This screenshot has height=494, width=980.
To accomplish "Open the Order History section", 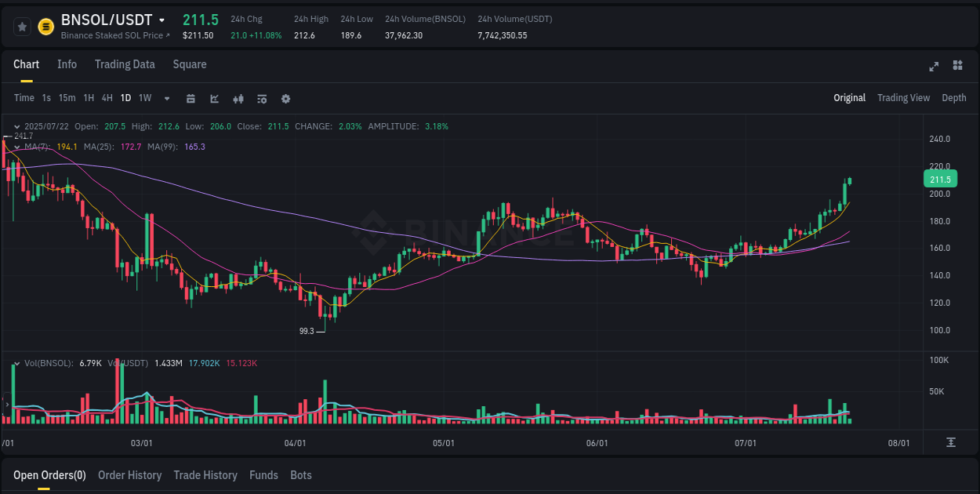I will [129, 475].
